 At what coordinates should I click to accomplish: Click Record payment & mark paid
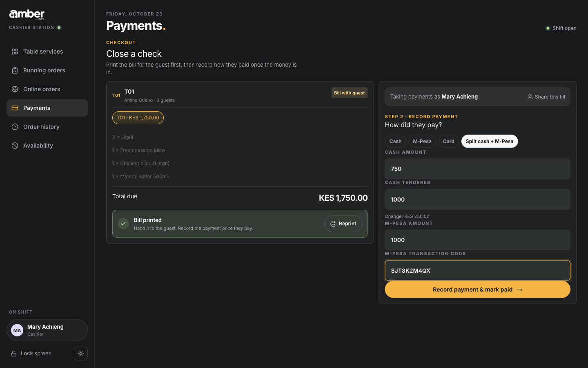pos(477,289)
